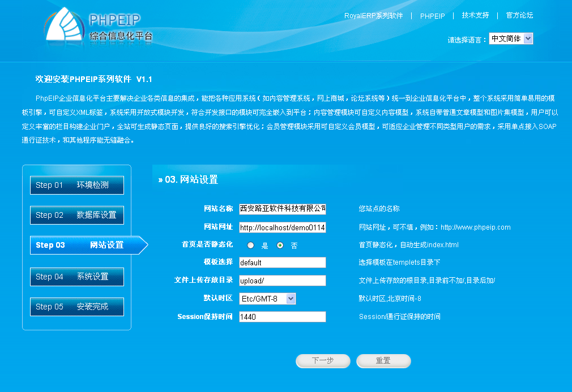Screen dimensions: 572x392
Task: Open the RoyalERP系列软件 link
Action: click(x=374, y=16)
